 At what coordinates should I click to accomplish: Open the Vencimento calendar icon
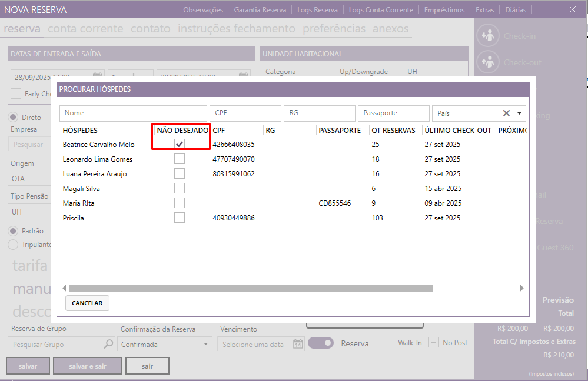[x=298, y=344]
